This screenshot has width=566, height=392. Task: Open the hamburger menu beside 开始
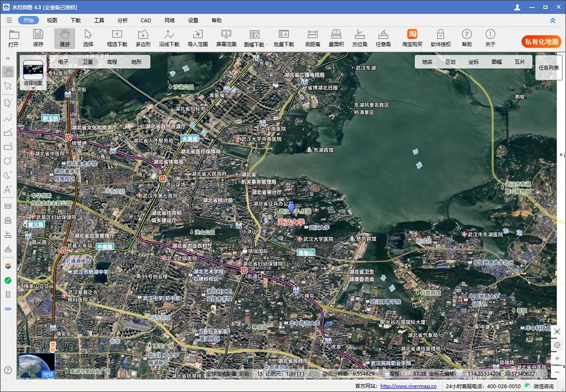[9, 20]
